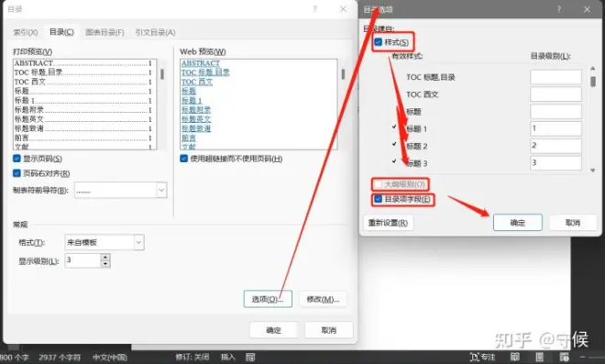Toggle 显示页码(S) checkbox
The height and width of the screenshot is (364, 605).
coord(16,159)
